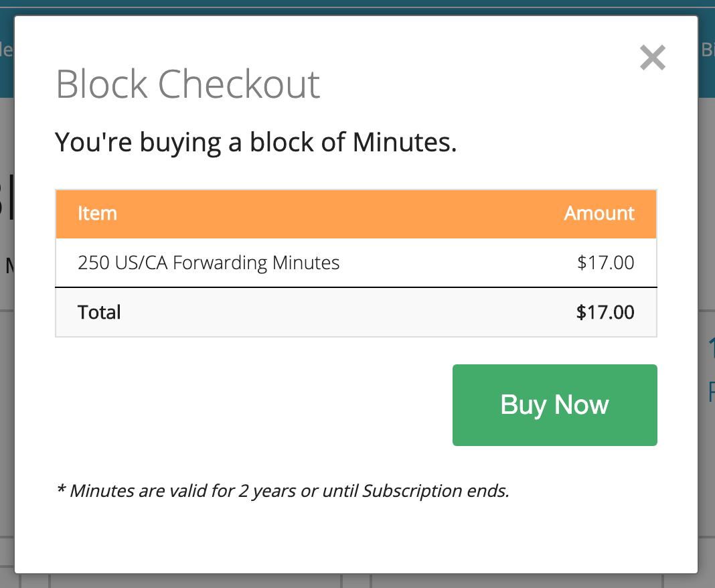The image size is (715, 588).
Task: Click the orange table header bar
Action: (335, 214)
